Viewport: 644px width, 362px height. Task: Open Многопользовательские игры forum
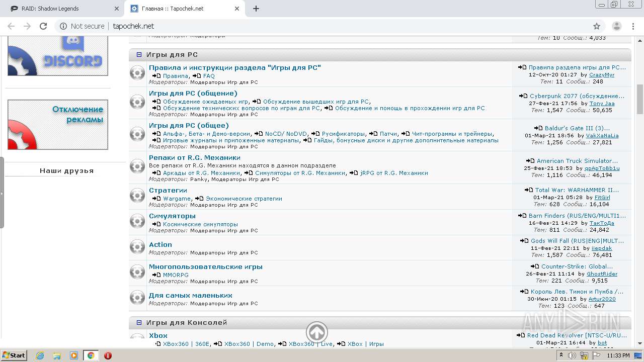(206, 266)
